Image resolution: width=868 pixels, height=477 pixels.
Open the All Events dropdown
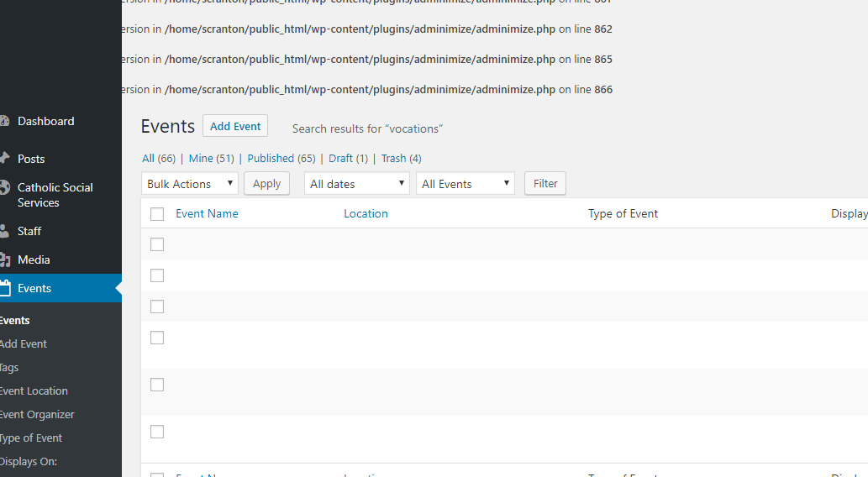(x=465, y=184)
